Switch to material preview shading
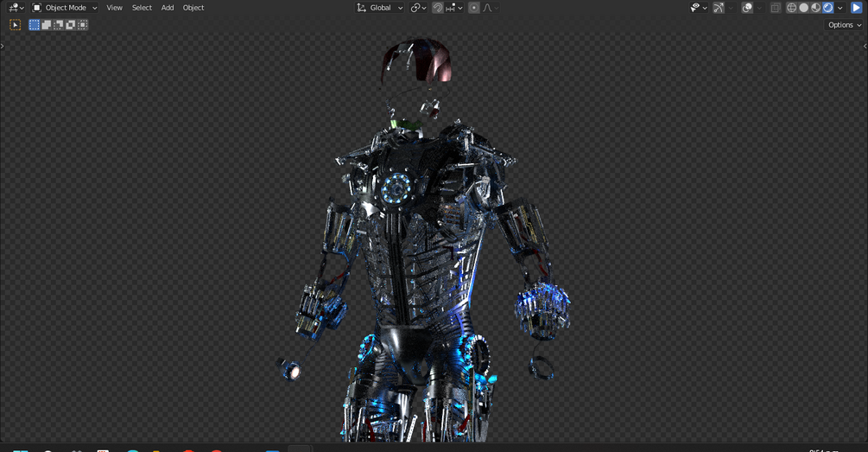This screenshot has width=868, height=452. [x=816, y=8]
